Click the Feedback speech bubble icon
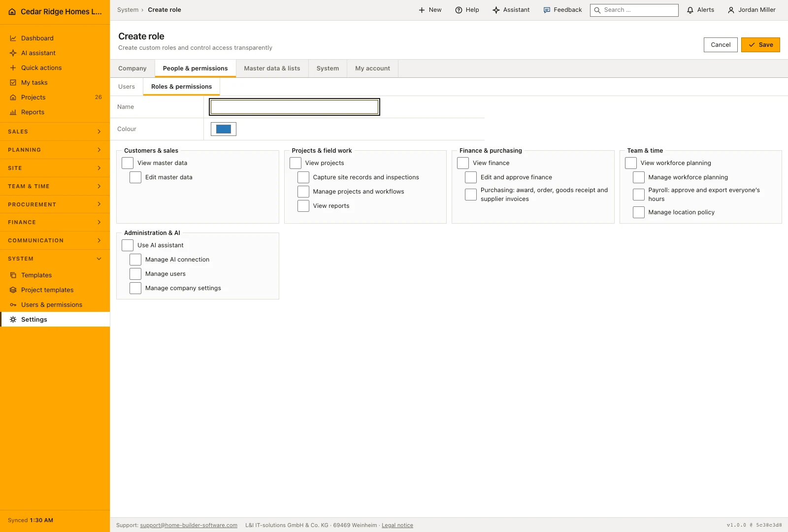The width and height of the screenshot is (788, 532). point(547,10)
